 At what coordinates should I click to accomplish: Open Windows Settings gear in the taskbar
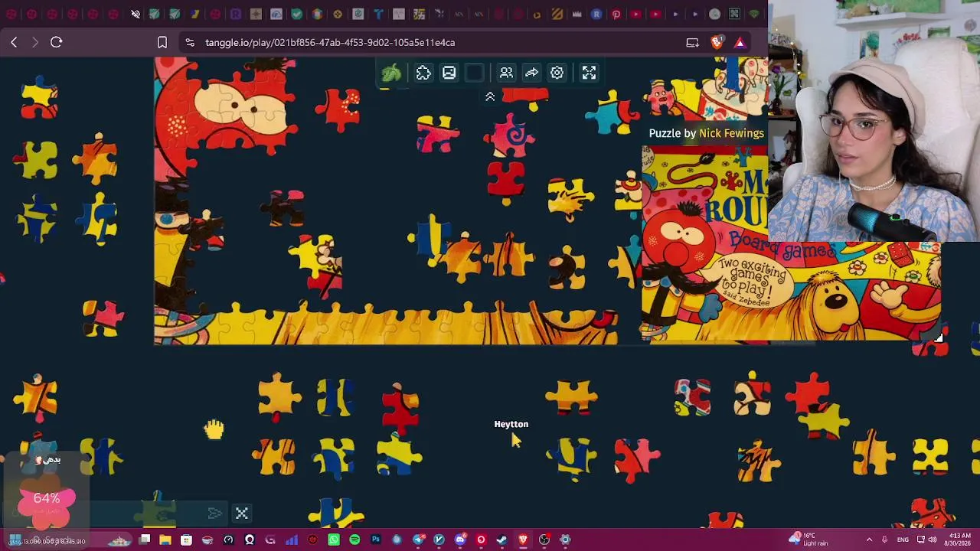click(565, 540)
